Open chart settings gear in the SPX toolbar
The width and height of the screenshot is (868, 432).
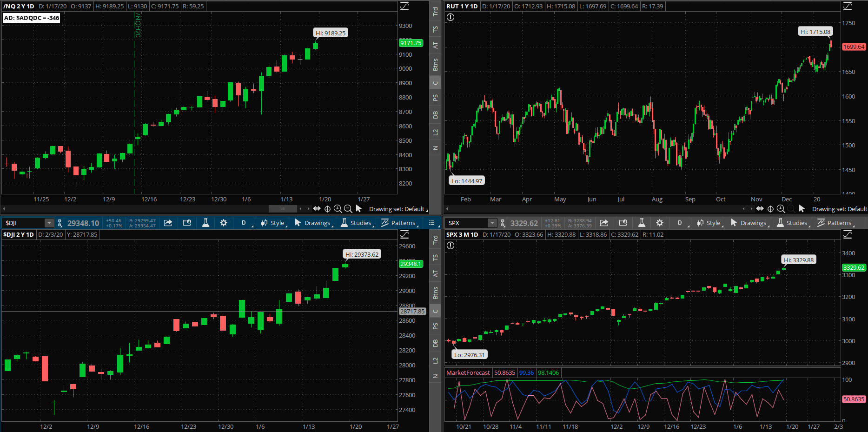(660, 223)
